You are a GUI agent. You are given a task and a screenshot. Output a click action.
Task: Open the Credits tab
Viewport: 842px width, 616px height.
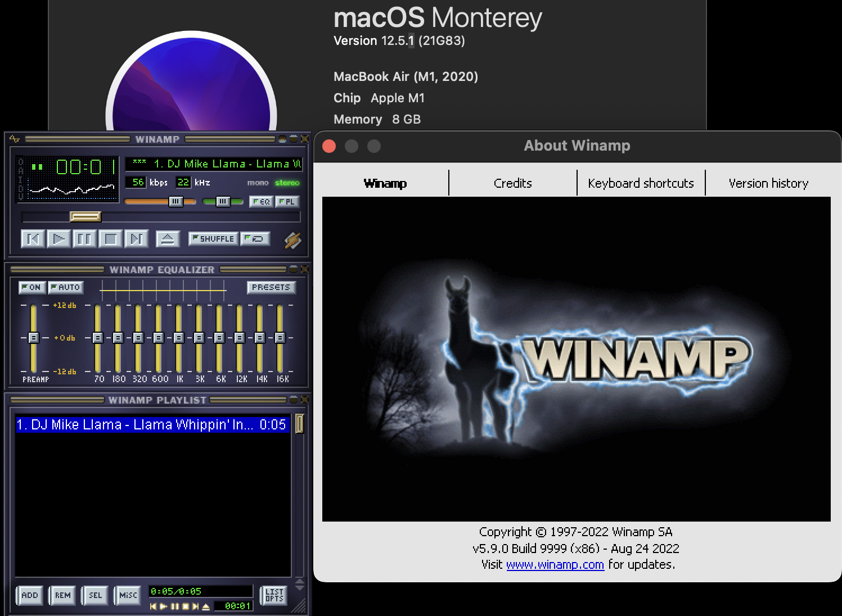513,183
